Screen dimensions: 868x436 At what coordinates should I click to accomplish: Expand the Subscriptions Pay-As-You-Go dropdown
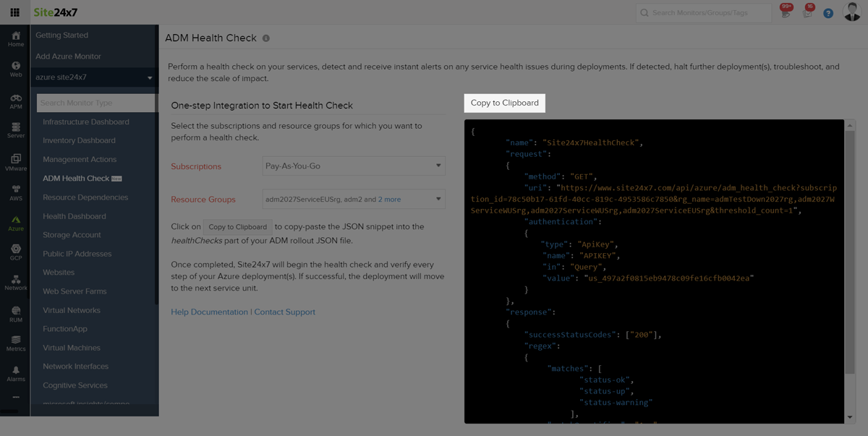354,166
